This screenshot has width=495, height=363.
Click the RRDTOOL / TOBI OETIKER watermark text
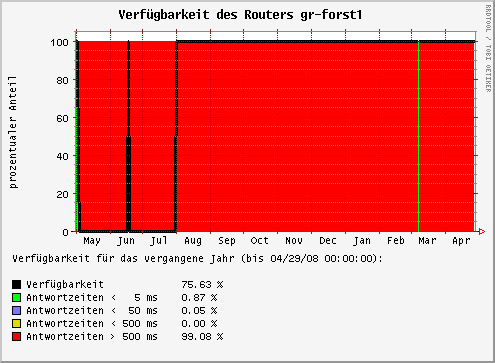pos(488,49)
